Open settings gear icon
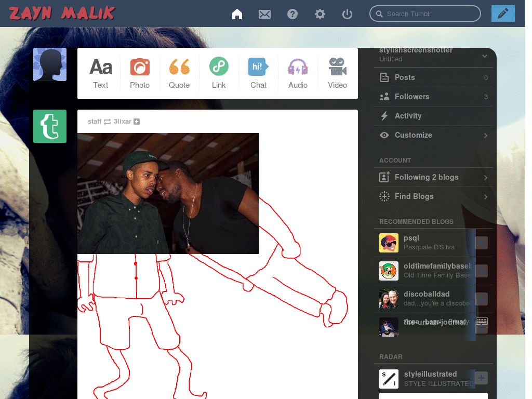Screen dimensions: 532x399 pos(320,14)
